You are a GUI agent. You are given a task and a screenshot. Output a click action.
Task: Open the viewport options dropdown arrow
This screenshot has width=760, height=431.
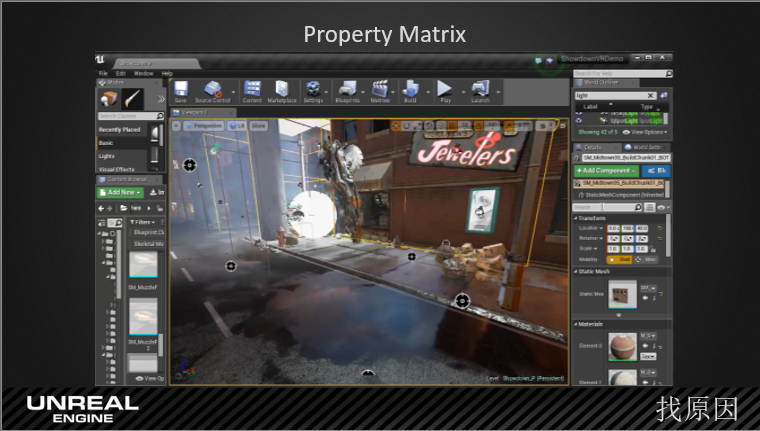[176, 126]
